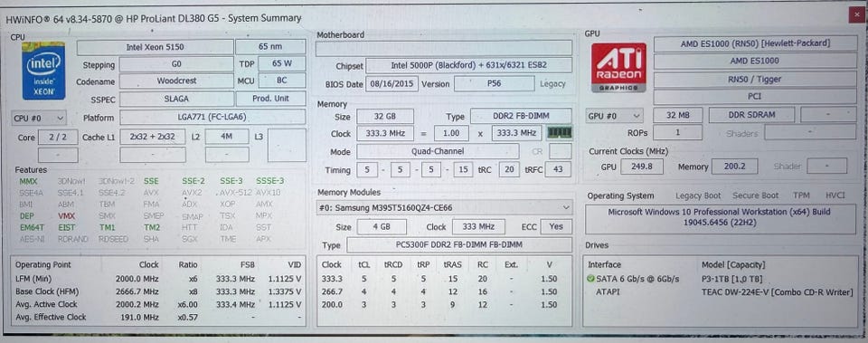Click the GPU bus PCI field
The image size is (868, 343).
coord(755,97)
